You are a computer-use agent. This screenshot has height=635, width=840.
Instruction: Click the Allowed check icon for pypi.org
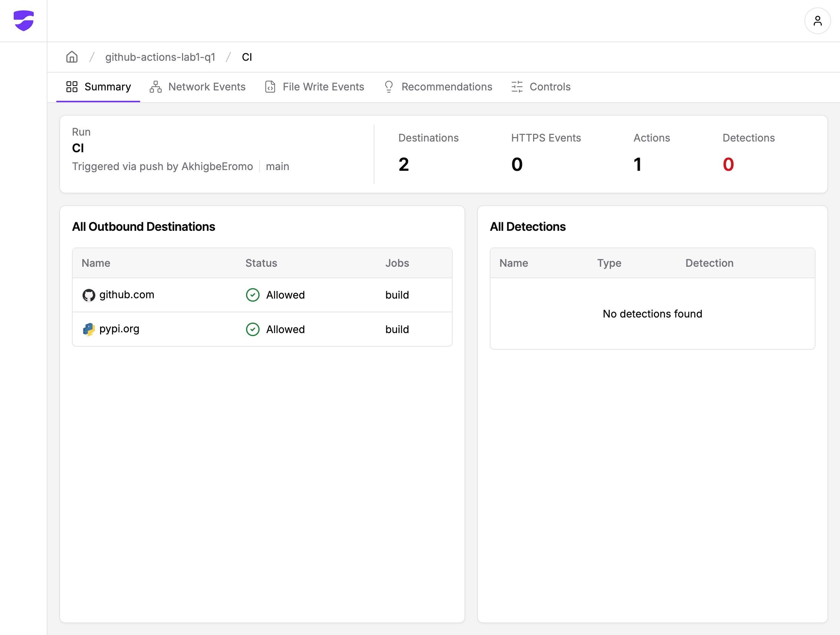tap(253, 329)
